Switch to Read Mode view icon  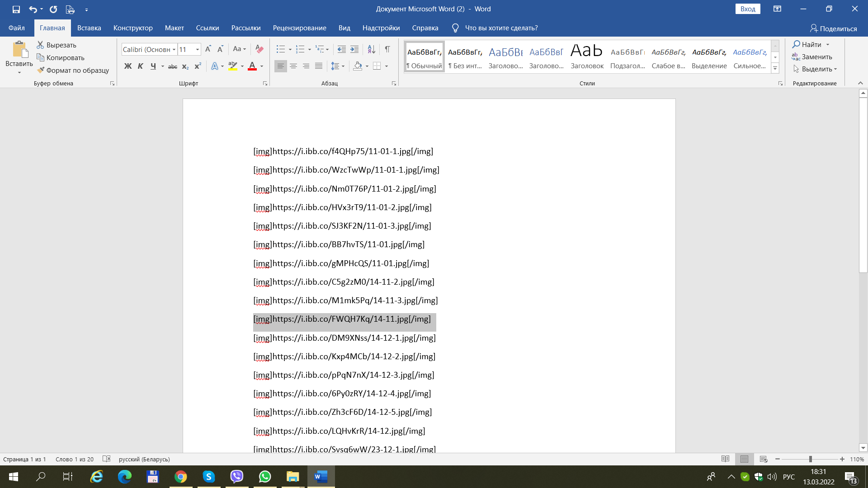725,459
